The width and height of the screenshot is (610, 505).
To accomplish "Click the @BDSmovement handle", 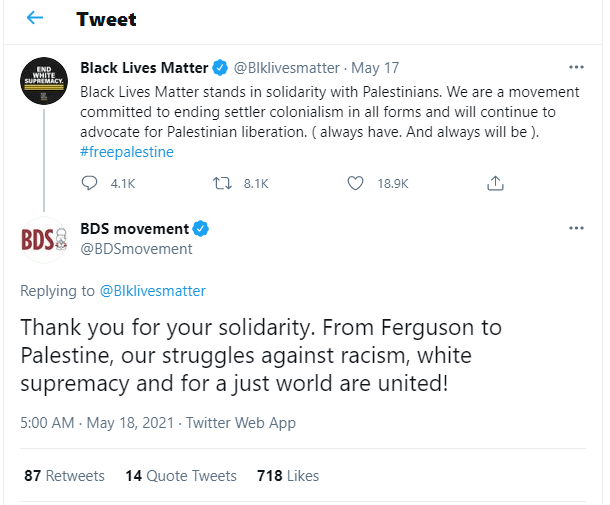I will [x=136, y=249].
